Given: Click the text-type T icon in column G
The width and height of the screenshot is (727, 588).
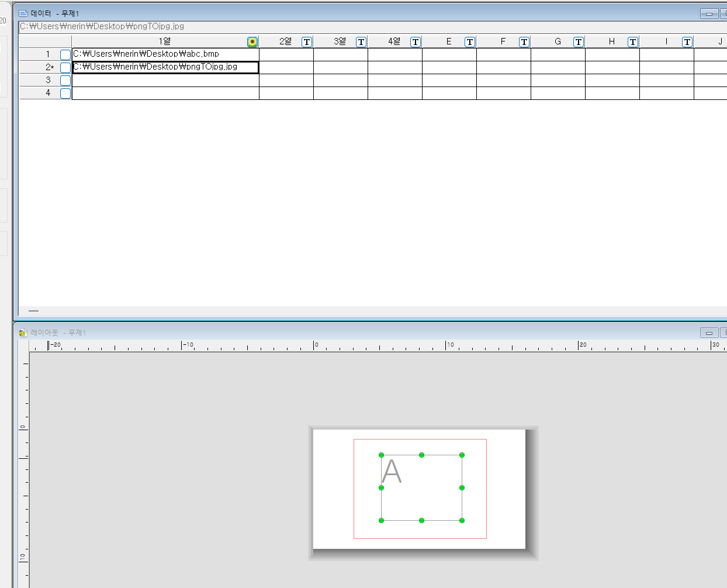Looking at the screenshot, I should pyautogui.click(x=579, y=42).
